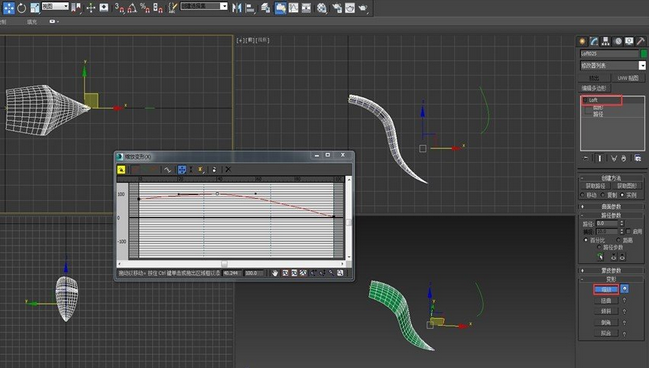
Task: Collapse the Path Parameters rollout
Action: pos(611,215)
